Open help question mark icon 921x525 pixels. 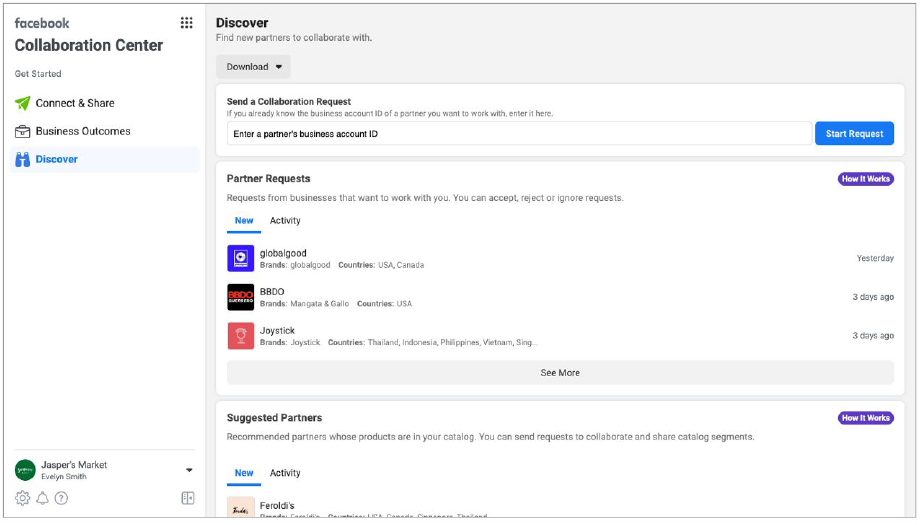pyautogui.click(x=61, y=498)
